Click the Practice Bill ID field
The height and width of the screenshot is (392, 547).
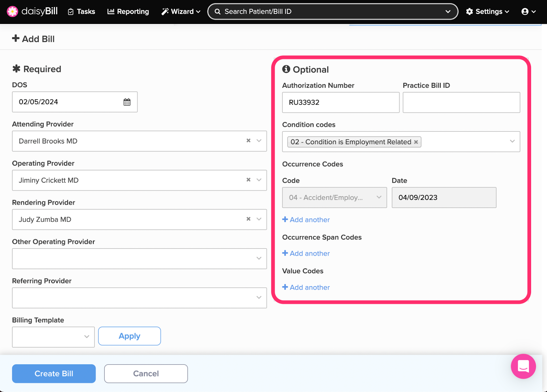coord(462,102)
